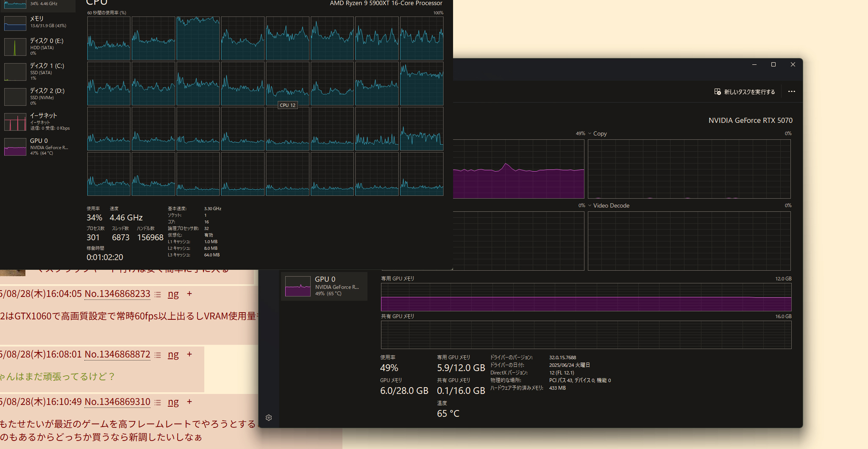868x449 pixels.
Task: Click the 12.0 GB dedicated memory label
Action: tap(783, 279)
